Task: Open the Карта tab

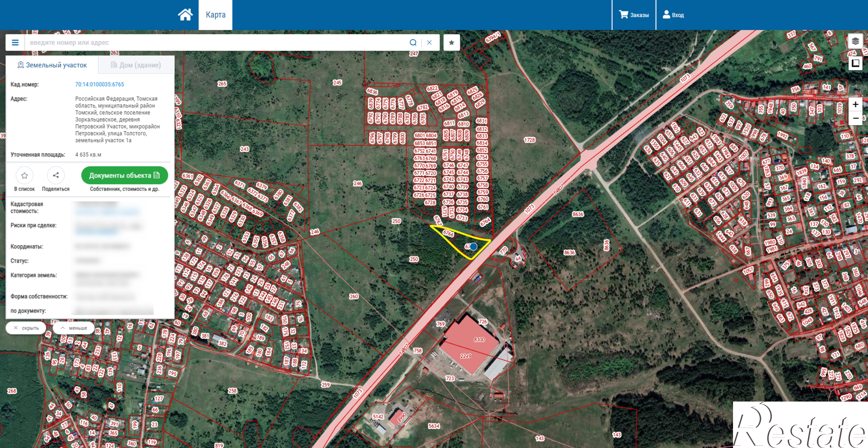Action: [x=216, y=15]
